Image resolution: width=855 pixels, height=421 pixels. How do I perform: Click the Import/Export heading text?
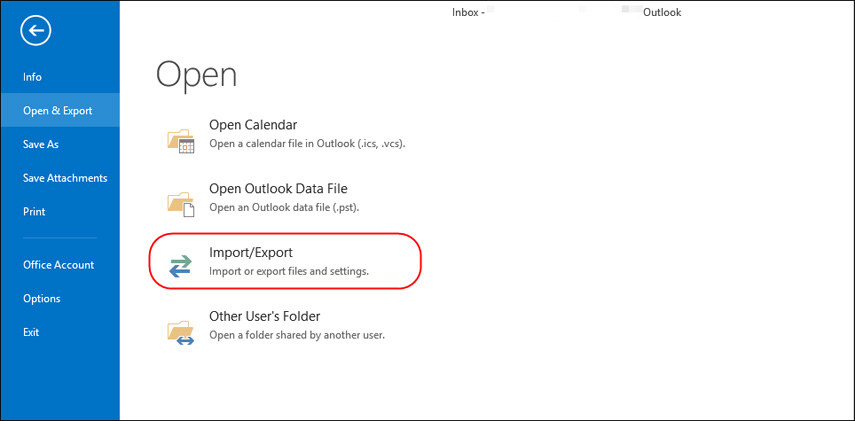[x=250, y=253]
